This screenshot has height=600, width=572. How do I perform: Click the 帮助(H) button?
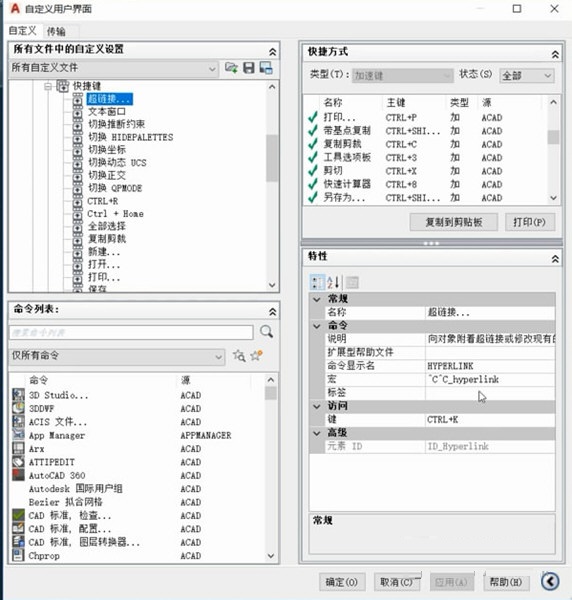(506, 582)
